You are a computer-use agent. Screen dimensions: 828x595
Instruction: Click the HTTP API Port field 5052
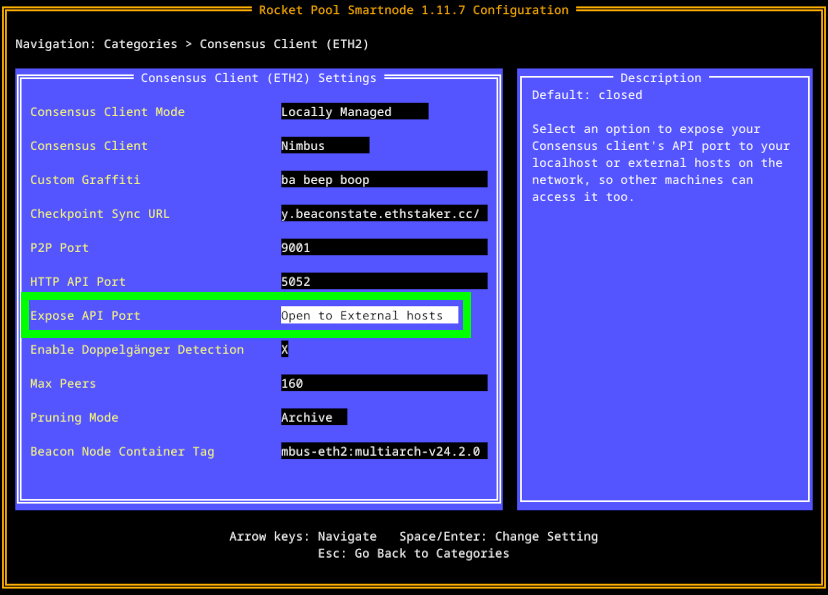click(384, 282)
